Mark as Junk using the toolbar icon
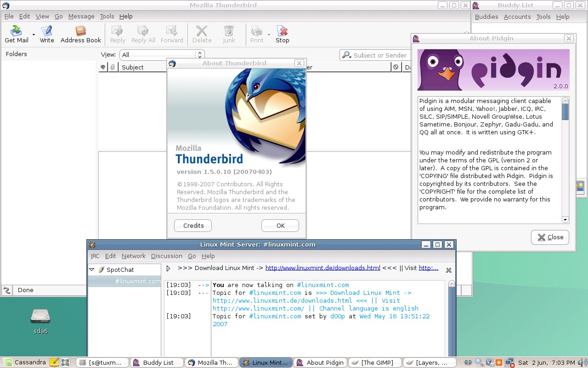 (229, 34)
